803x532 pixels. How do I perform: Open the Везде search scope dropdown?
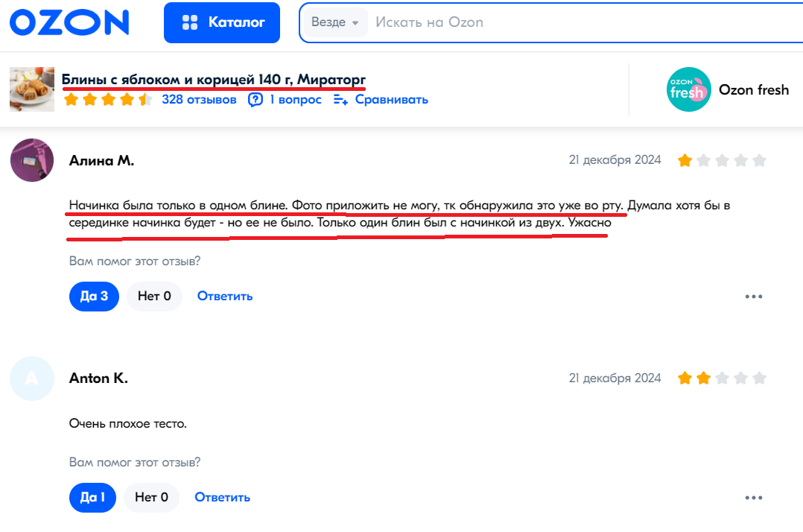point(335,22)
